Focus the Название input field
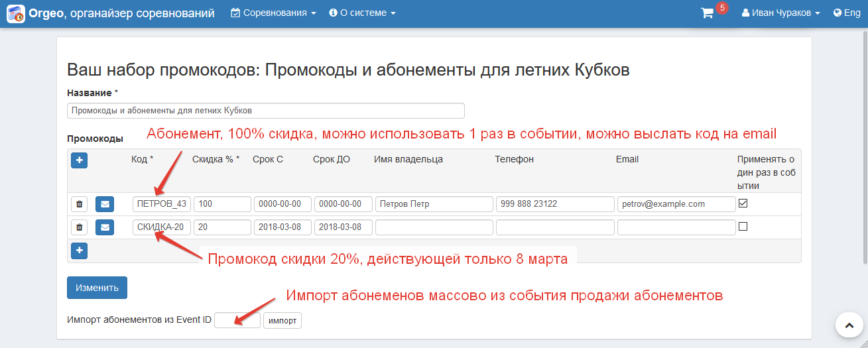The width and height of the screenshot is (868, 348). click(266, 111)
